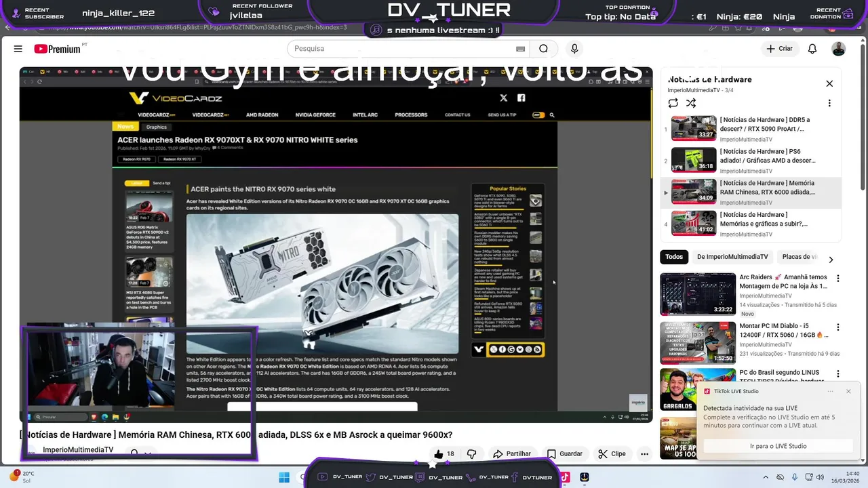
Task: Select NVIDIA GEFORCE menu in VideoCardz page
Action: click(x=315, y=115)
